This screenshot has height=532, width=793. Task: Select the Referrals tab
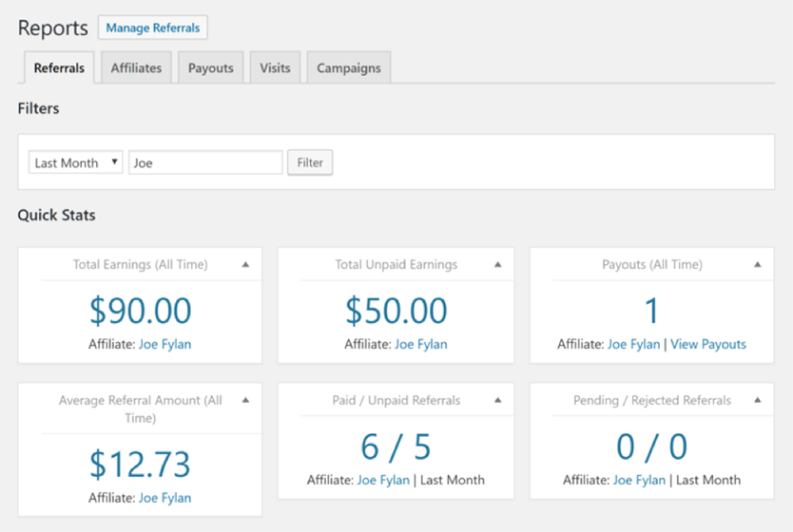pos(59,68)
